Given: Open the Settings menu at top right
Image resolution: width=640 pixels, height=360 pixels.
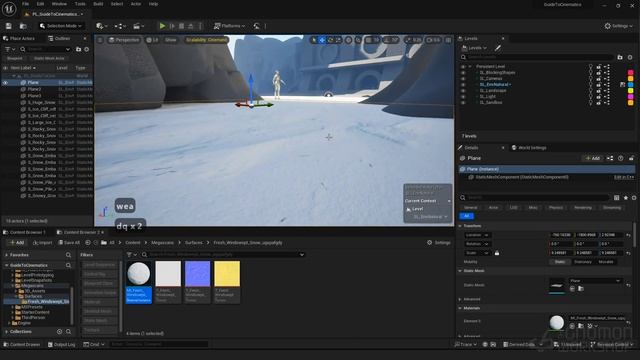Looking at the screenshot, I should (x=618, y=26).
